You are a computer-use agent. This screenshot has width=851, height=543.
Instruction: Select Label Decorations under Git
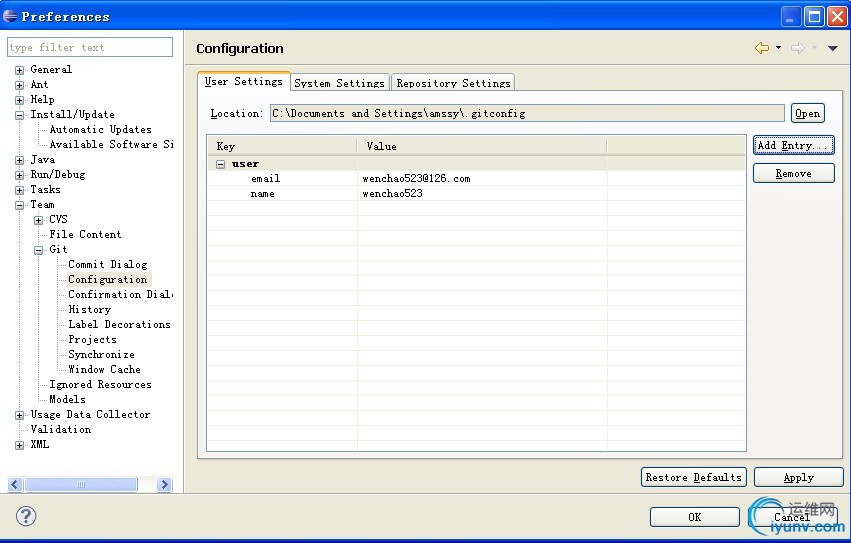pos(119,325)
